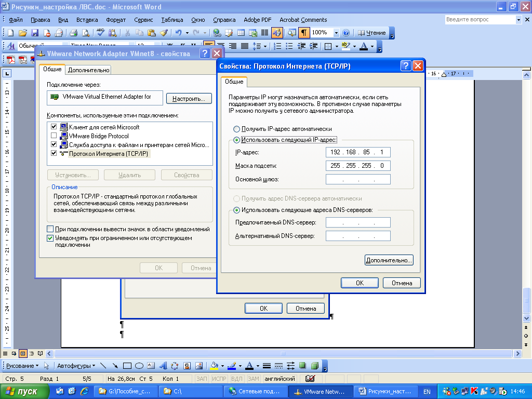Image resolution: width=532 pixels, height=399 pixels.
Task: Open the Сервис menu
Action: coord(143,20)
